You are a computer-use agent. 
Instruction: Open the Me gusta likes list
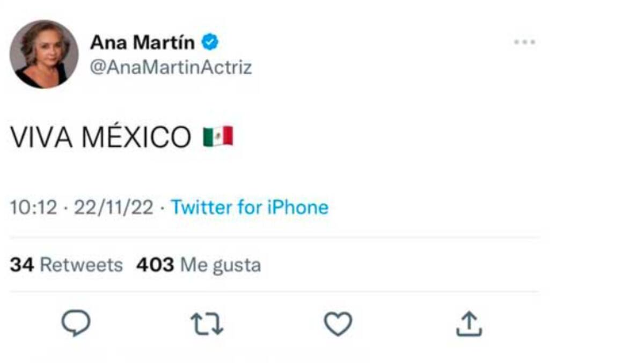click(x=221, y=266)
